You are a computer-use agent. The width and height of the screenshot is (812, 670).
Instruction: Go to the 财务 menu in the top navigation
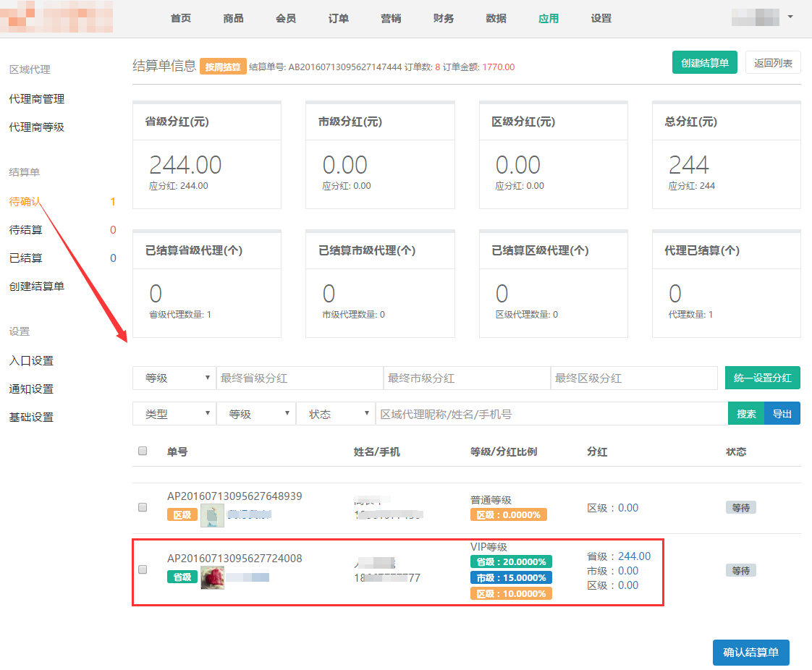[x=444, y=18]
